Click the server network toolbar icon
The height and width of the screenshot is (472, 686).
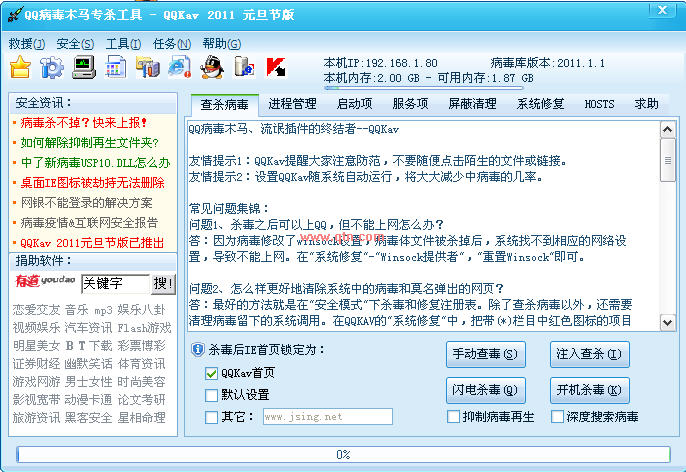(244, 68)
